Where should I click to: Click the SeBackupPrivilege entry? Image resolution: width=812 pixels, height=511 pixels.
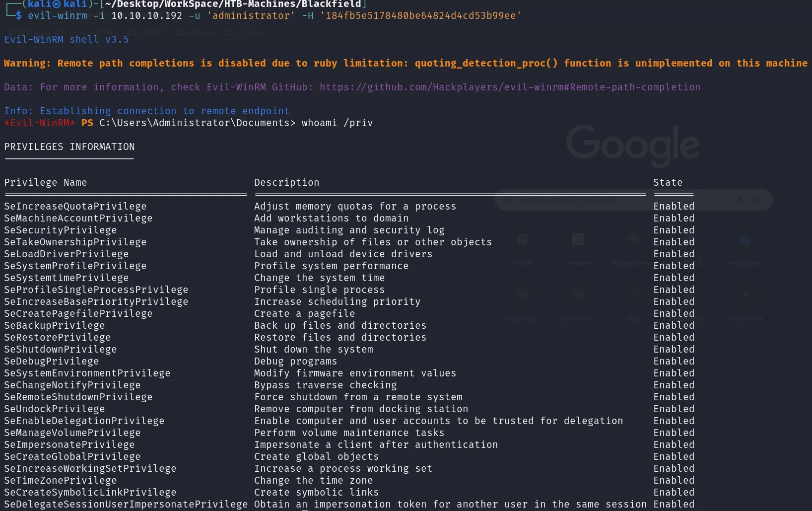click(x=55, y=326)
